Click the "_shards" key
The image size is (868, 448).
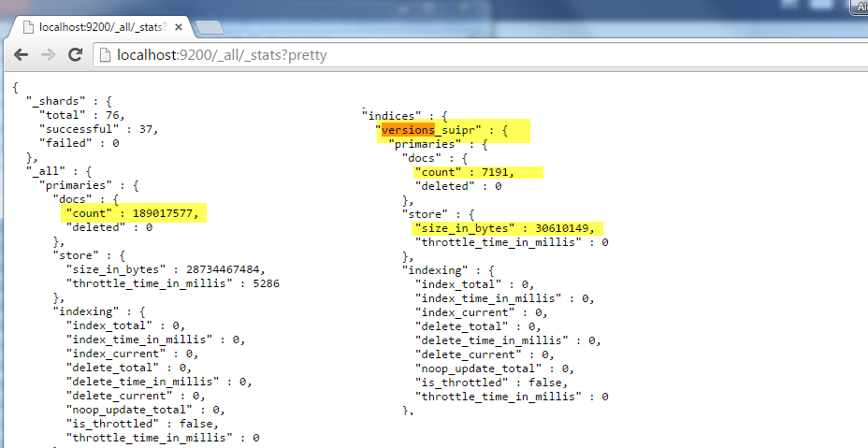(56, 101)
